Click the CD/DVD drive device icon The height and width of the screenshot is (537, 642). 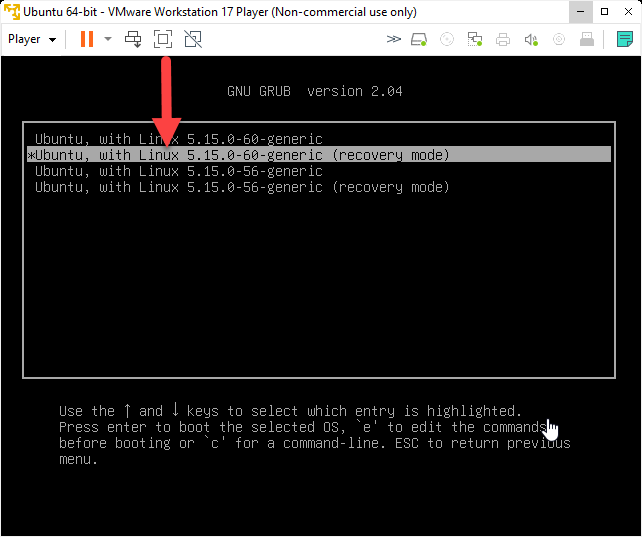[x=447, y=39]
